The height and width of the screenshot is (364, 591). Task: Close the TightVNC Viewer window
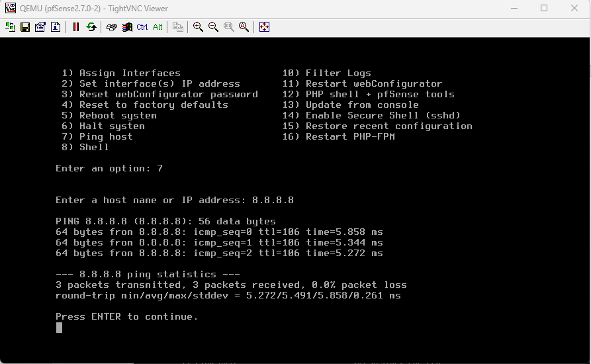pyautogui.click(x=574, y=8)
